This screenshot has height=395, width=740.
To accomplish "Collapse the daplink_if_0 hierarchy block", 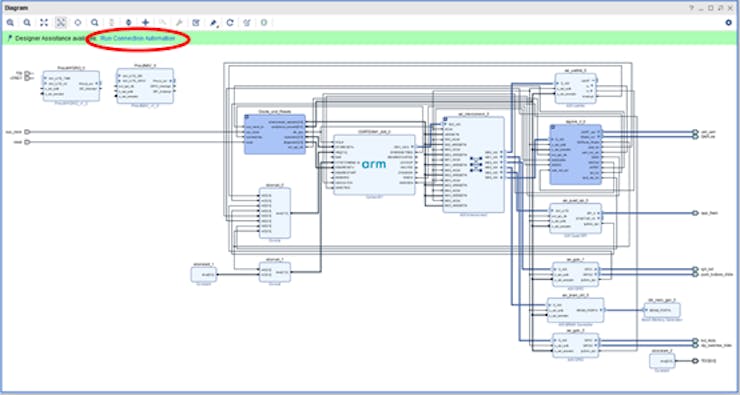I will click(x=552, y=126).
